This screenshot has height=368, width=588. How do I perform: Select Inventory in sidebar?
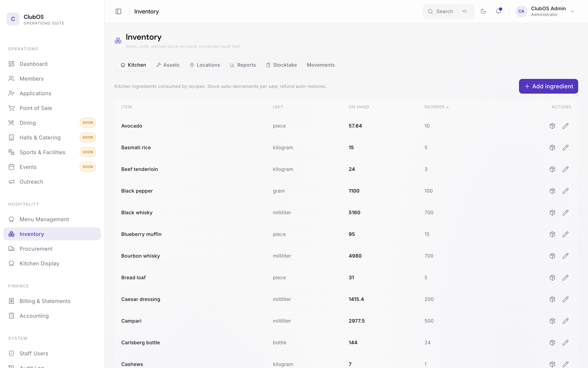tap(52, 234)
